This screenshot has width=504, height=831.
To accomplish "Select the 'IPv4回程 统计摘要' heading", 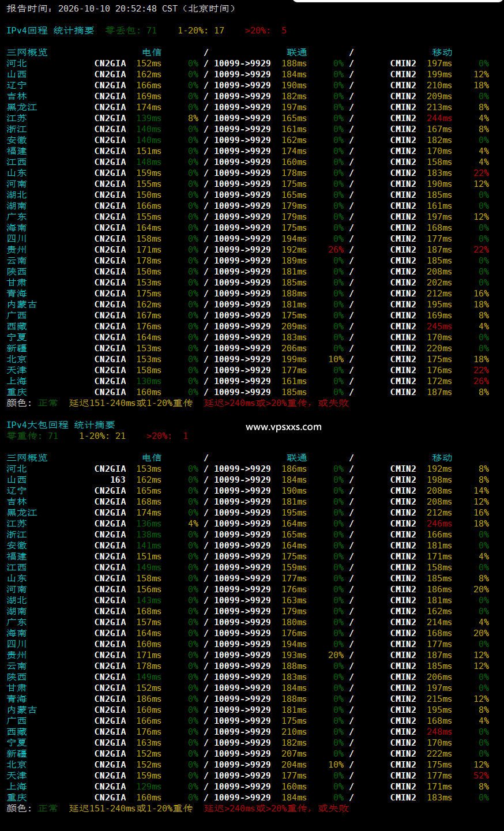I will coord(50,31).
